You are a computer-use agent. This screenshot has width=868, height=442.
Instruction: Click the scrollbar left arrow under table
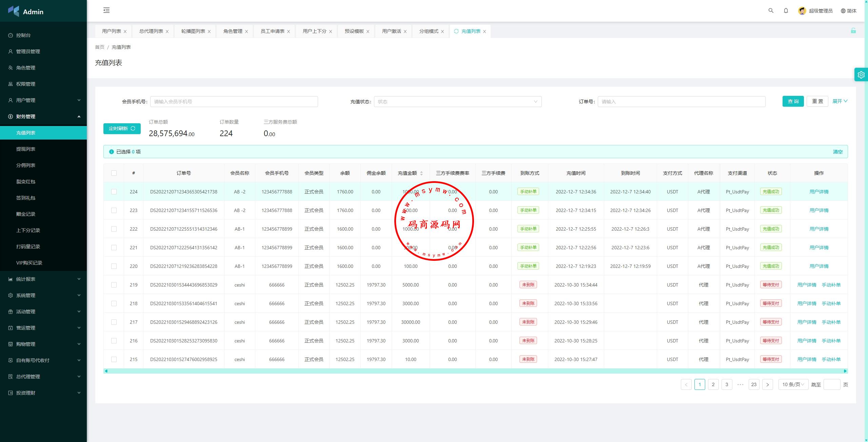coord(106,371)
